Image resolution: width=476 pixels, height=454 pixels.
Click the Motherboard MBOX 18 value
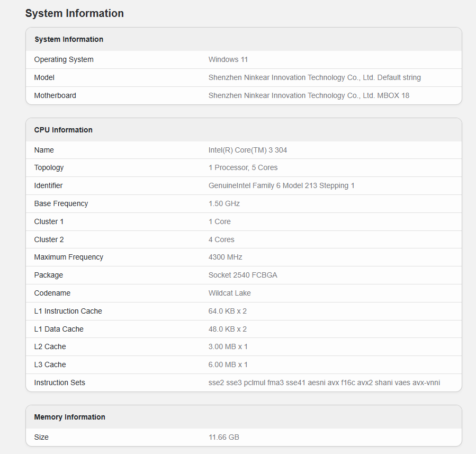coord(309,95)
